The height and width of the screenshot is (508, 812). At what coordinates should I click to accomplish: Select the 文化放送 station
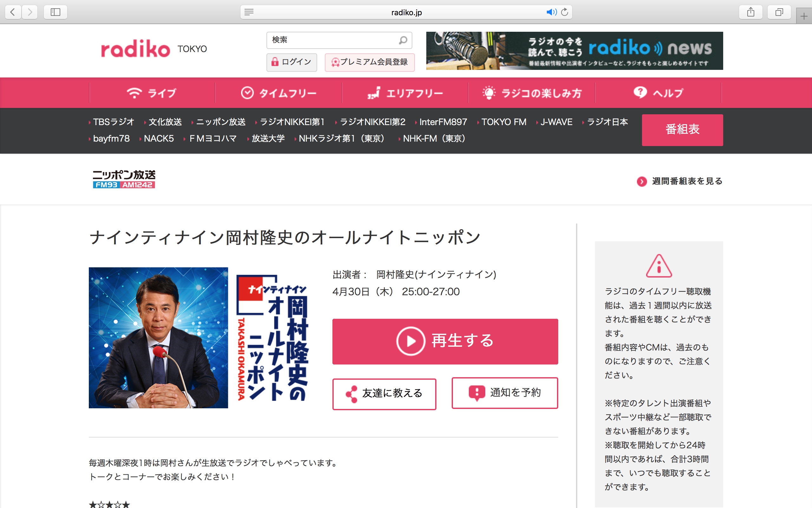click(x=165, y=122)
